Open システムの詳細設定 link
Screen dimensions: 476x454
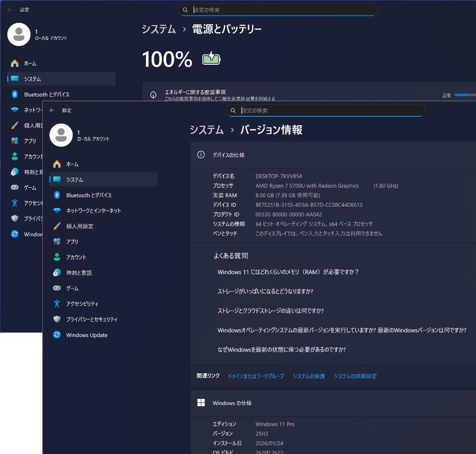point(355,376)
